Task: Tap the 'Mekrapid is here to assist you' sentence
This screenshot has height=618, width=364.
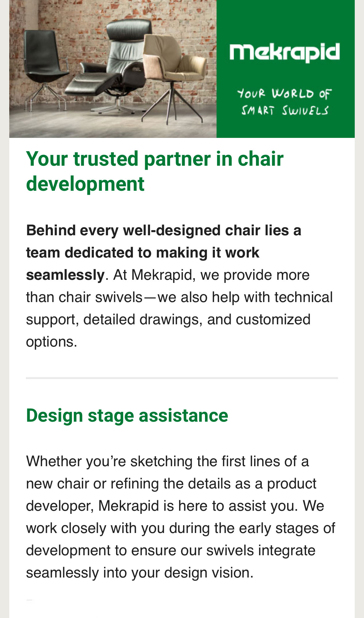Action: click(x=198, y=506)
